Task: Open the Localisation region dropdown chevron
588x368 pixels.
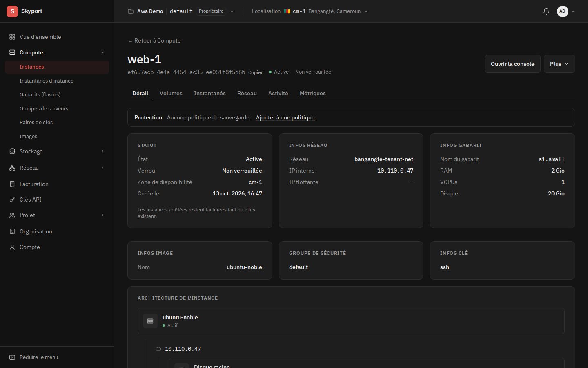Action: (x=366, y=11)
